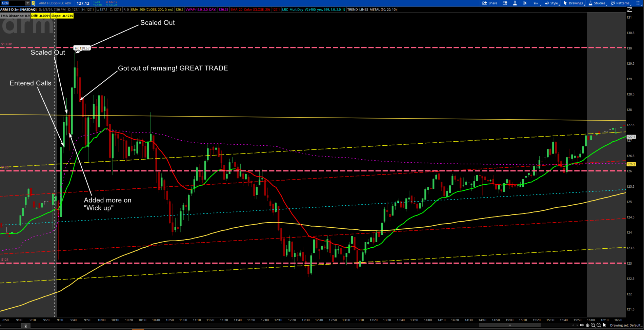Open the Edit Studies flask icon

tap(515, 3)
